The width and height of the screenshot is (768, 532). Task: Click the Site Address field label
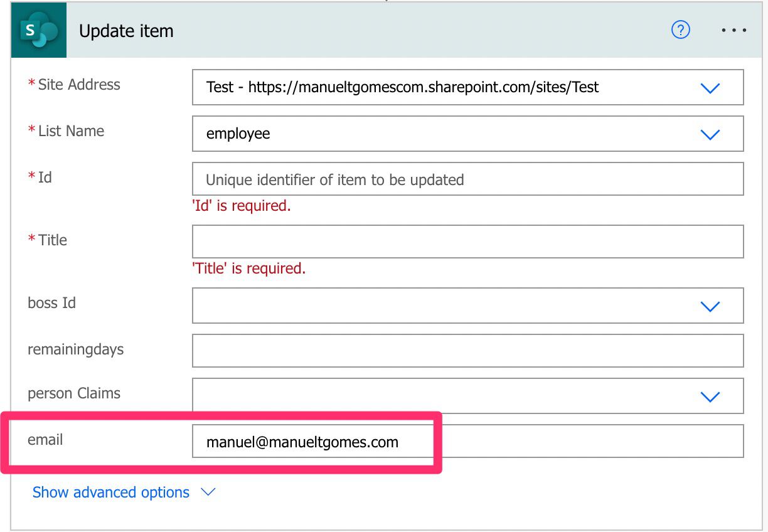tap(79, 85)
